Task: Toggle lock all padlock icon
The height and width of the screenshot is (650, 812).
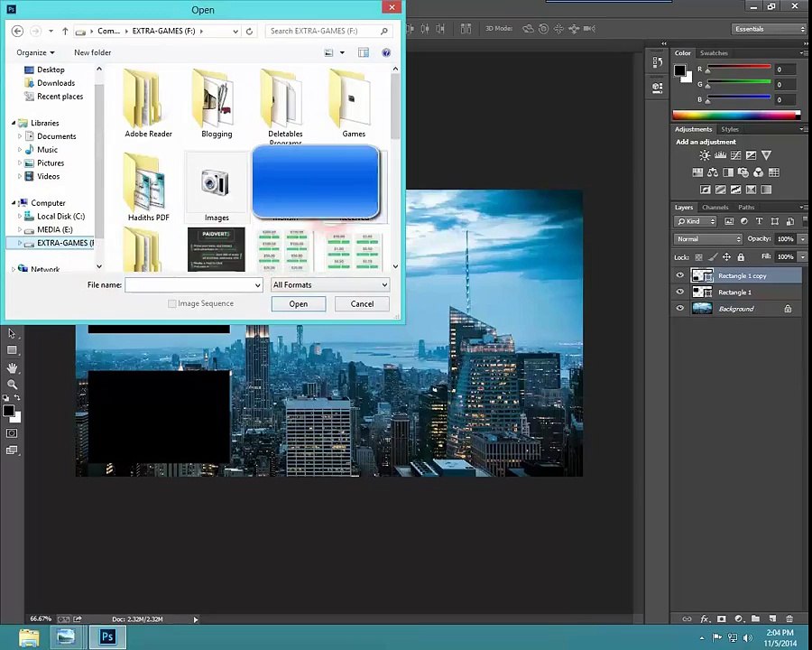Action: tap(741, 256)
